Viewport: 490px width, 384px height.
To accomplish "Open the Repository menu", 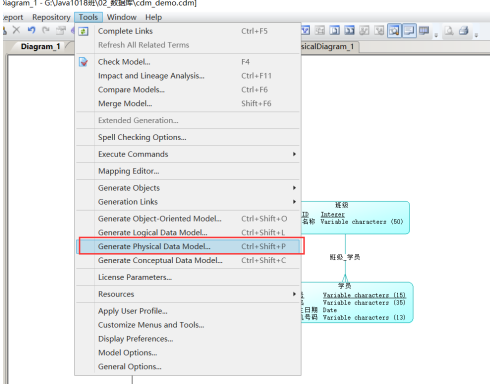I will point(51,17).
